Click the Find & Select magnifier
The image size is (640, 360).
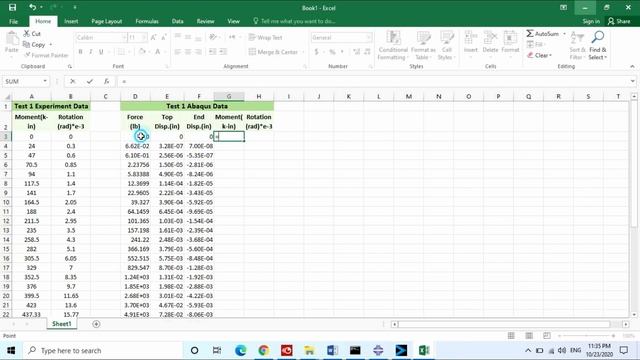tap(598, 37)
